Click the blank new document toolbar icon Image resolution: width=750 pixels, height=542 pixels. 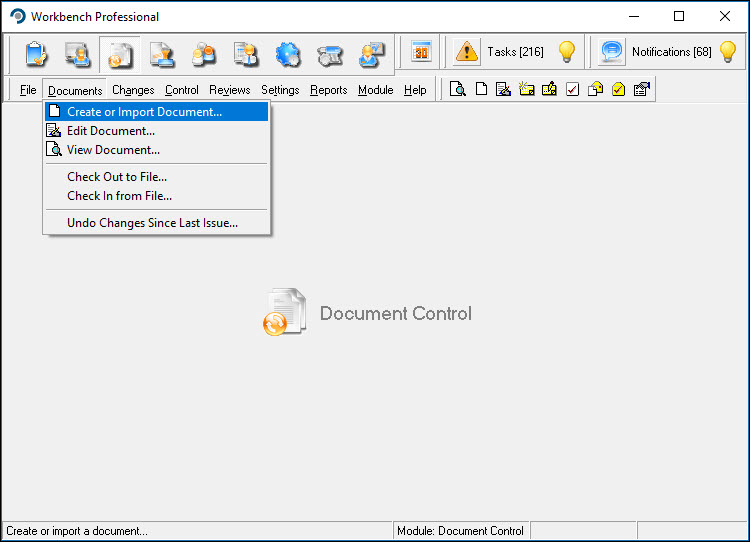pos(481,89)
